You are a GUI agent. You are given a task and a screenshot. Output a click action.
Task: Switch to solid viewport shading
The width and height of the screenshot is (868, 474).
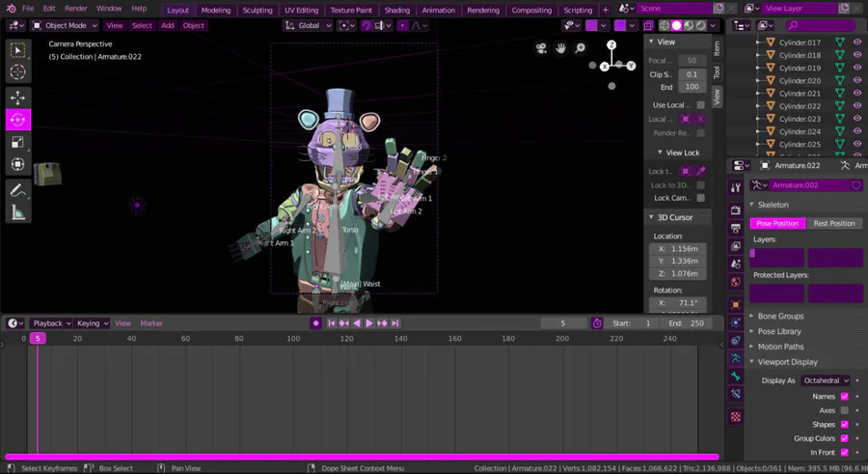pos(676,25)
